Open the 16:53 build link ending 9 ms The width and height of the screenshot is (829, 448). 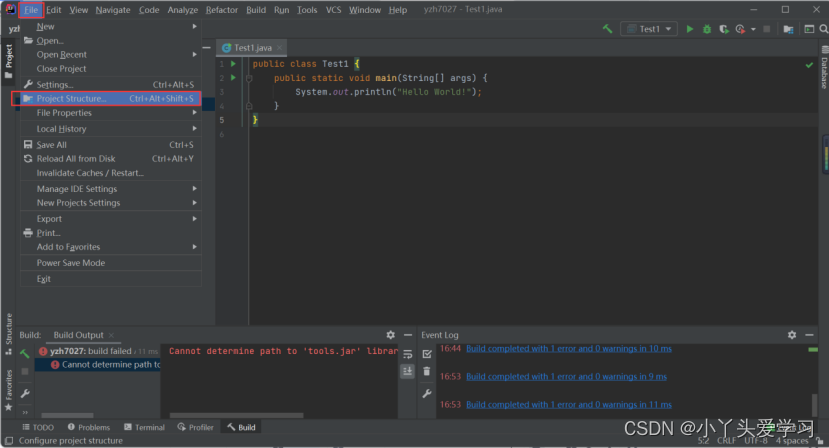566,377
